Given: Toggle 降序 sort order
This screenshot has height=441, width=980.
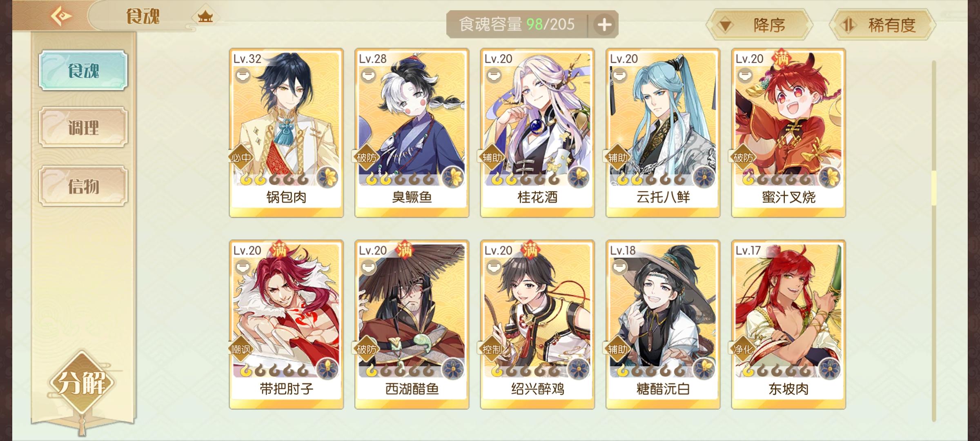Looking at the screenshot, I should coord(759,25).
